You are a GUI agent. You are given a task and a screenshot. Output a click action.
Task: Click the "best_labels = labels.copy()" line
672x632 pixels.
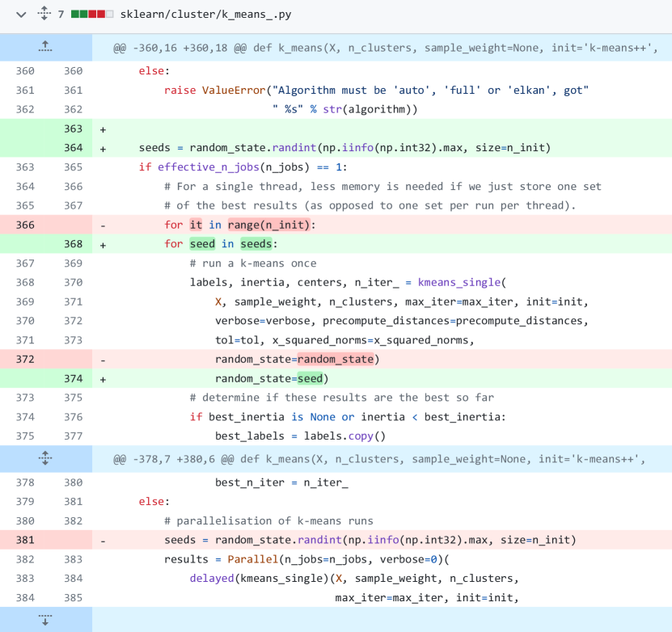pos(301,436)
